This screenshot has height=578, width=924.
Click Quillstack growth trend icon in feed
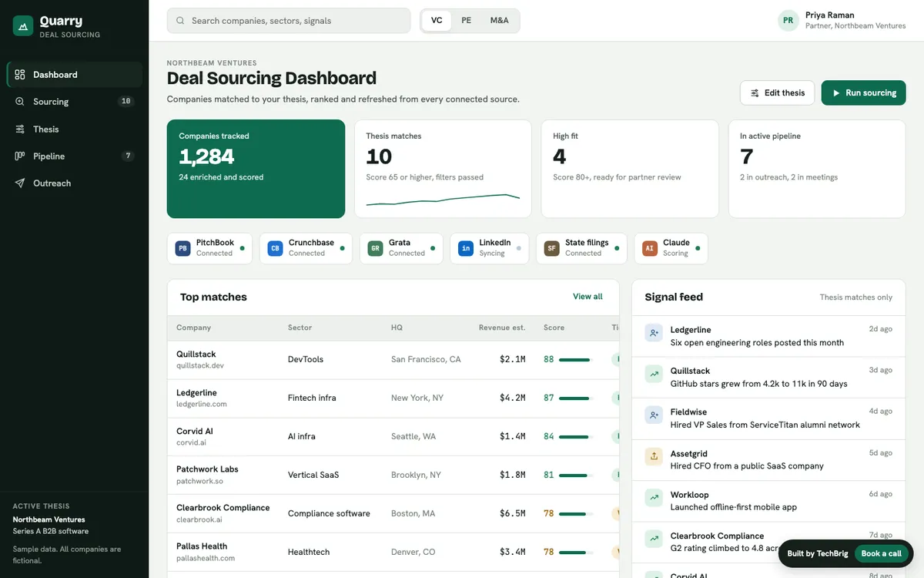[x=654, y=374]
